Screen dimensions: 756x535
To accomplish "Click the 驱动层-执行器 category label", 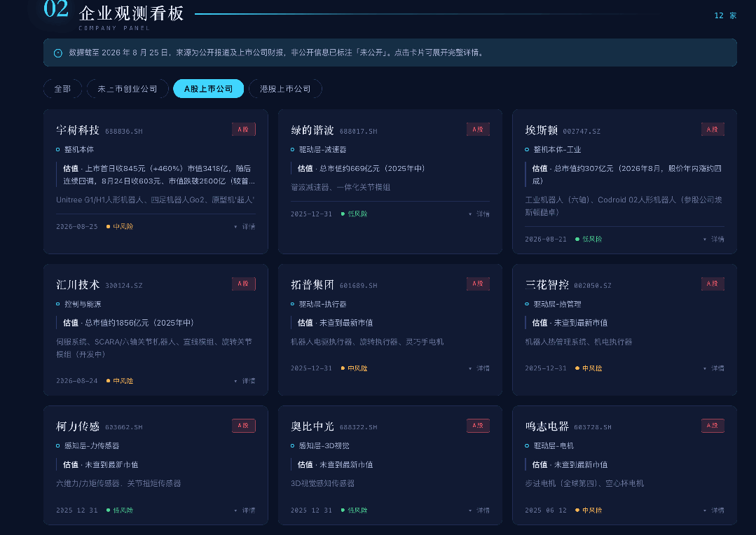I will pos(322,304).
